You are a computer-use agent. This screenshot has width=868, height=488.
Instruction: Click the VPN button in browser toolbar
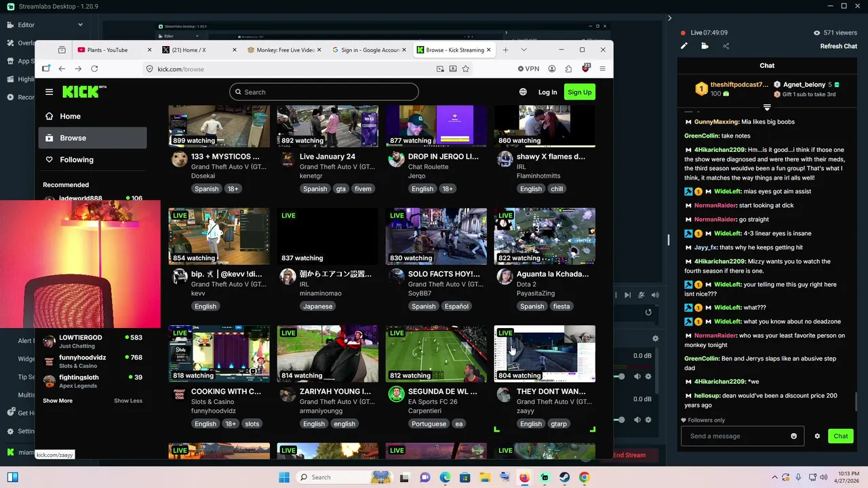coord(528,68)
